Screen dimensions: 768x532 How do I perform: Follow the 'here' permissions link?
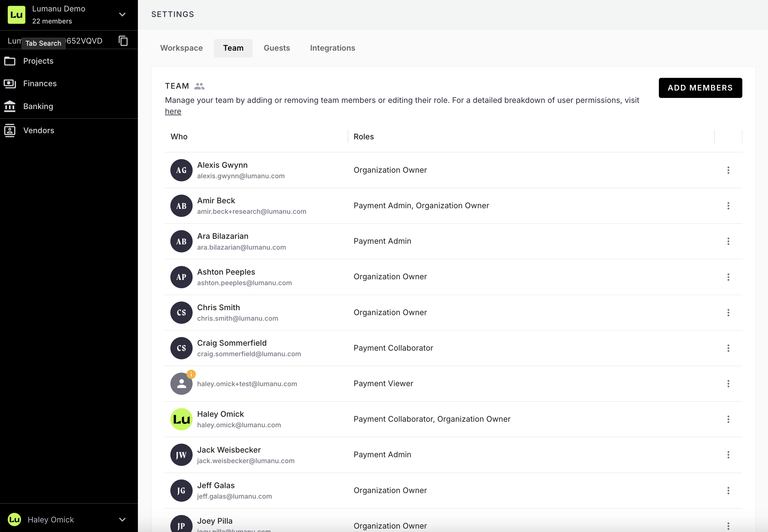coord(173,111)
